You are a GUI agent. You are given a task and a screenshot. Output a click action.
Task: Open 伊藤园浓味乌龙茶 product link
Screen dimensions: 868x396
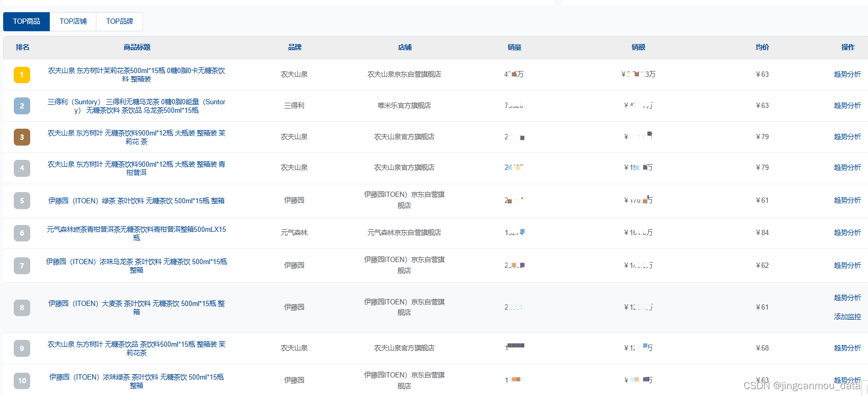137,266
